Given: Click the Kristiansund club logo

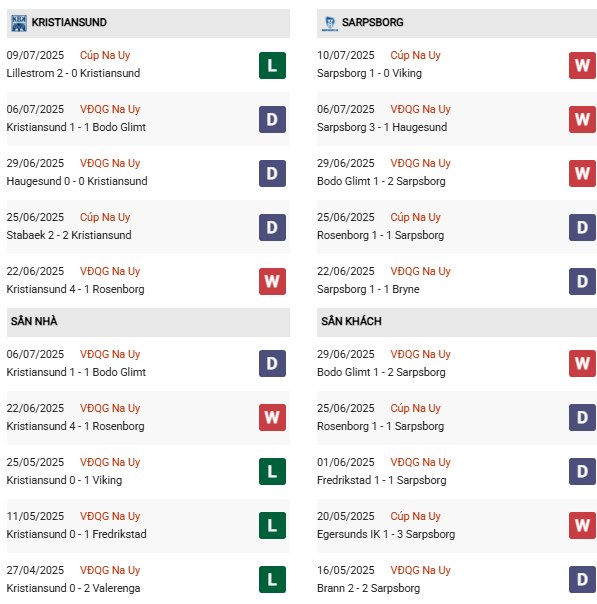Looking at the screenshot, I should coord(19,23).
